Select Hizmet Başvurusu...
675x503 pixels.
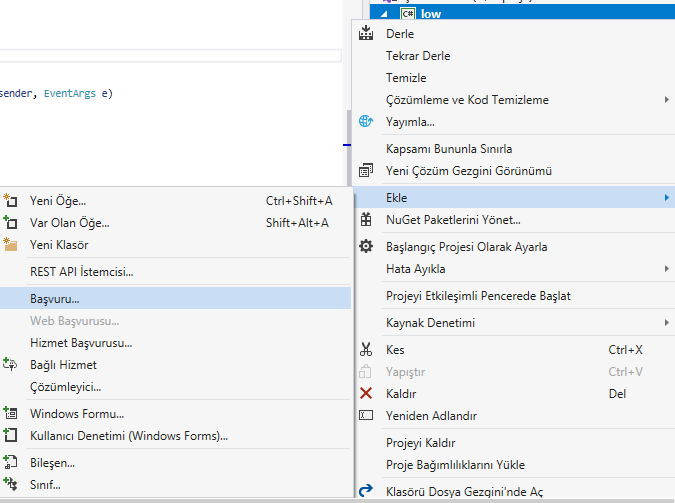pyautogui.click(x=175, y=342)
